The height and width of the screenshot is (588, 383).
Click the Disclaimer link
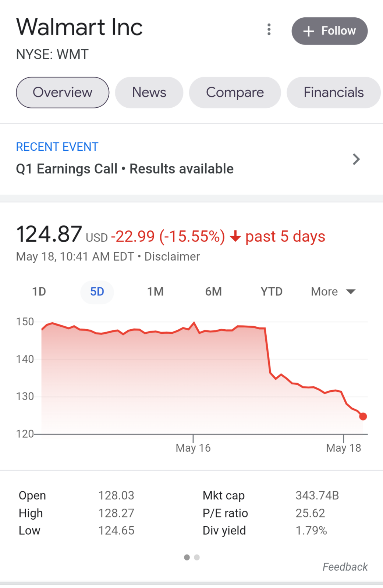point(172,257)
